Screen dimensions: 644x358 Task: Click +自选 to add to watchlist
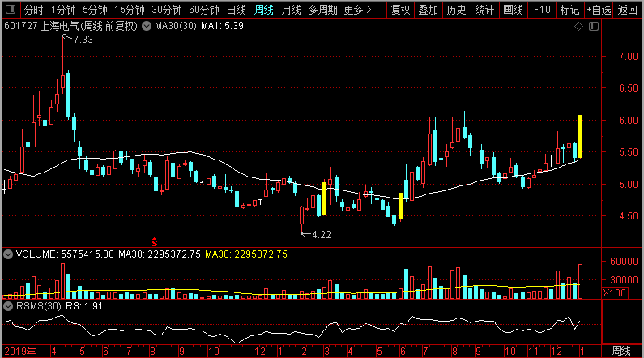coord(599,11)
